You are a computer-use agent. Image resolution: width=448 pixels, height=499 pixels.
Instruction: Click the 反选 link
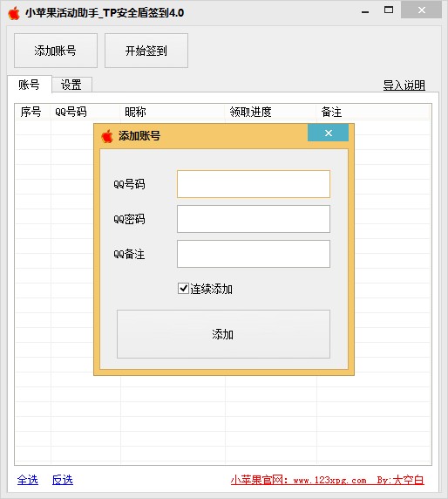63,480
